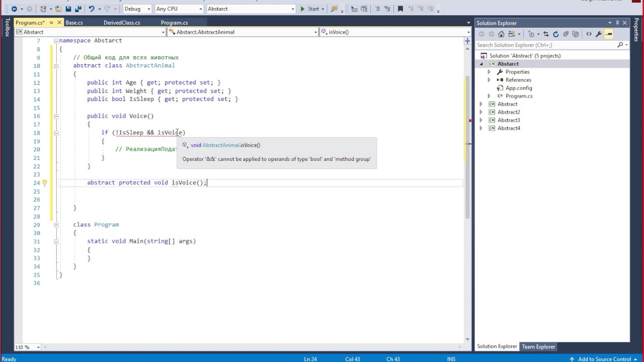Click the View Code icon in Solution Explorer
The width and height of the screenshot is (644, 362).
point(589,34)
